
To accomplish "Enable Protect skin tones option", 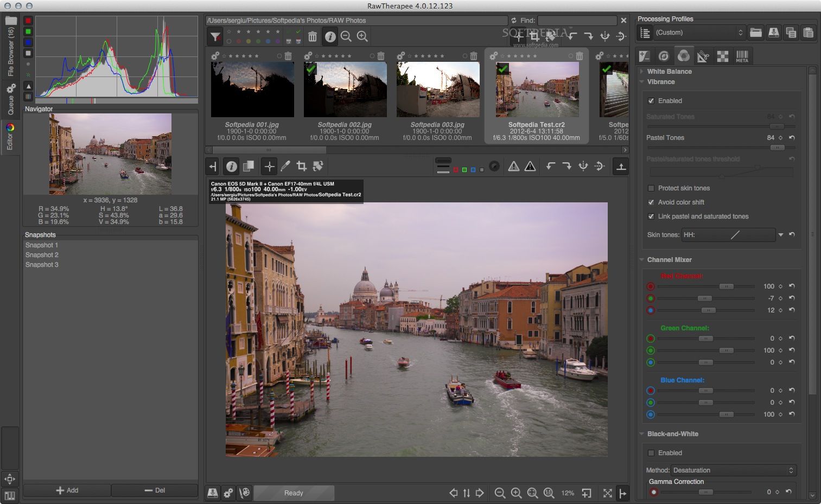I will coord(651,188).
